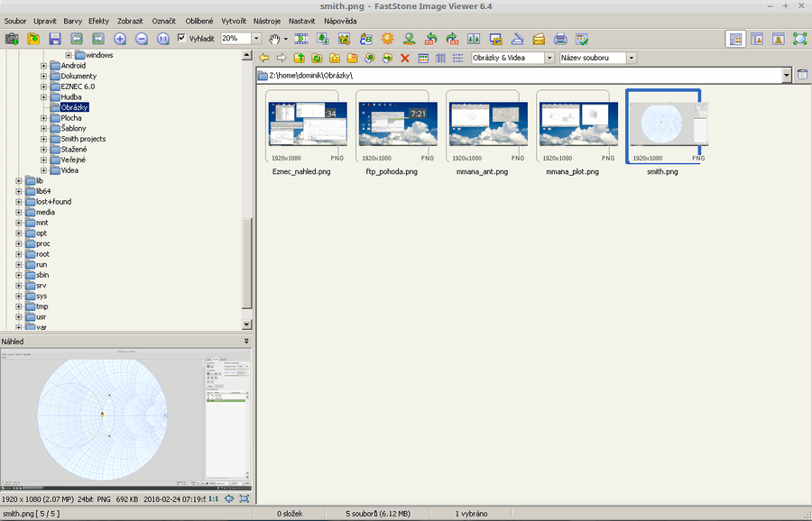This screenshot has height=521, width=812.
Task: Click the red X delete icon
Action: (404, 58)
